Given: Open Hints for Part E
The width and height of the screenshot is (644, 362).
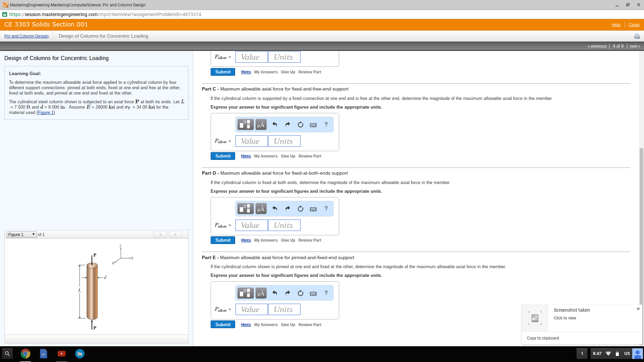Looking at the screenshot, I should pos(246,324).
